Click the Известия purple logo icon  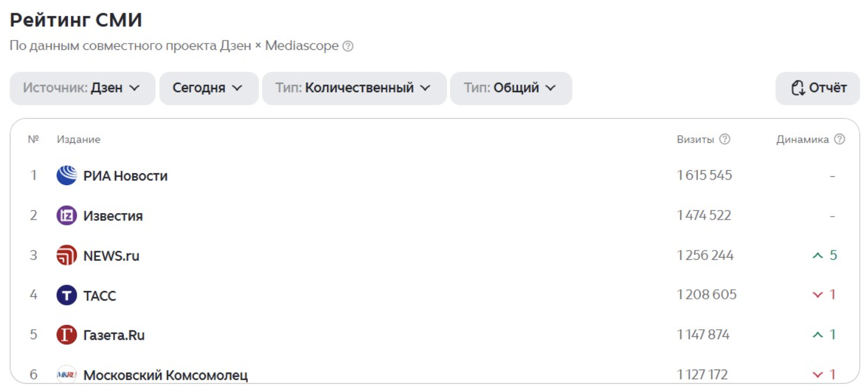coord(67,215)
